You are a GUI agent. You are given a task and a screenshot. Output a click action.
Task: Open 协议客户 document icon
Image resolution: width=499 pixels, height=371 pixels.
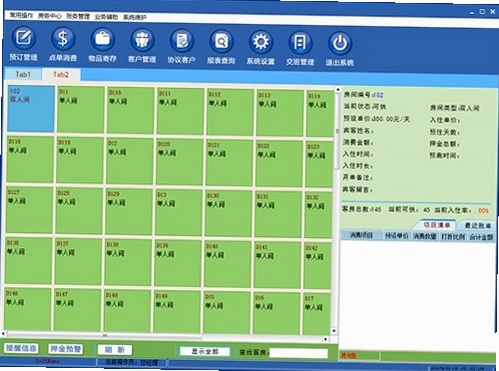pos(181,47)
